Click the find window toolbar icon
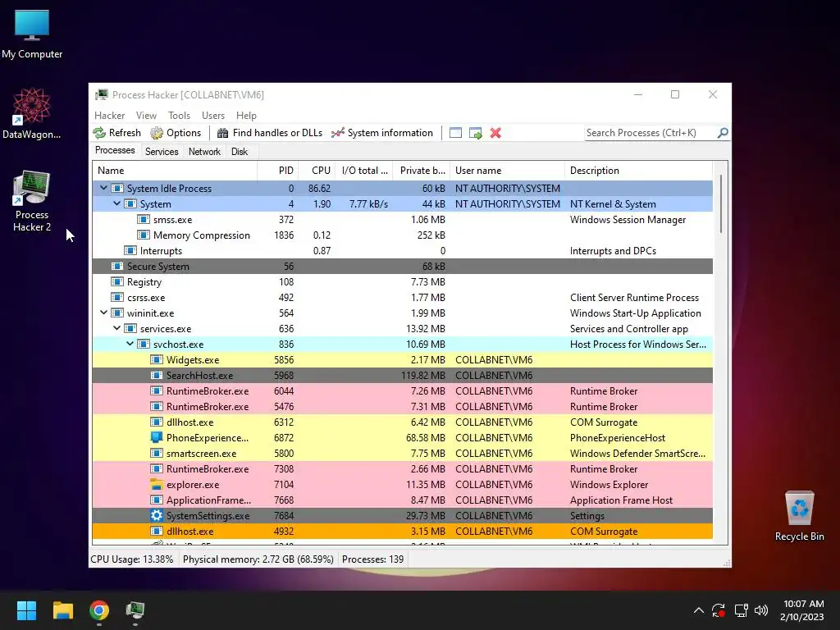 (455, 133)
